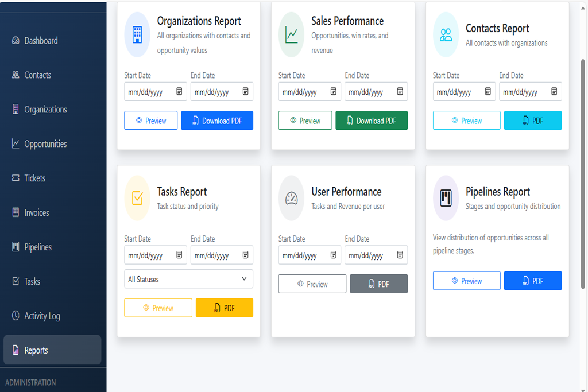This screenshot has width=588, height=392.
Task: Download the Organizations Report PDF
Action: pyautogui.click(x=217, y=120)
